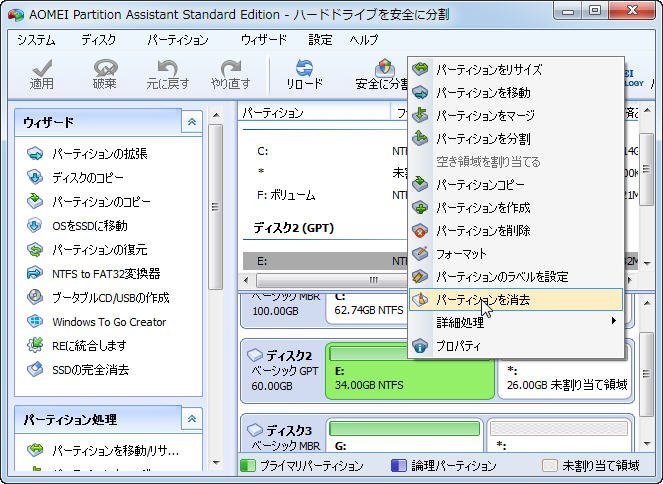Screen dimensions: 663x484
Task: Expand the 詳細処理 submenu arrow
Action: [614, 321]
